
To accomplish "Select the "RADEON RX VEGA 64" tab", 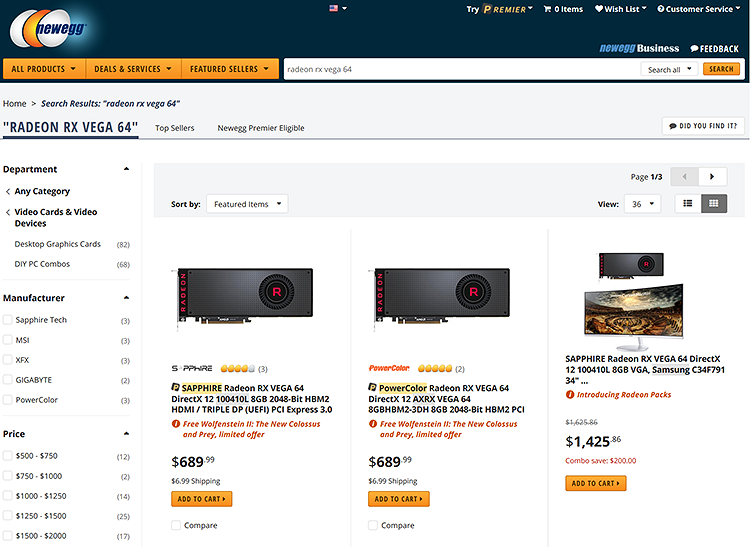I will click(70, 128).
